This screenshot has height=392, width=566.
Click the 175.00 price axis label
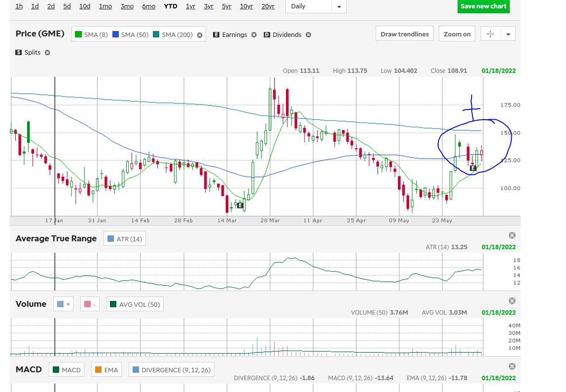510,105
